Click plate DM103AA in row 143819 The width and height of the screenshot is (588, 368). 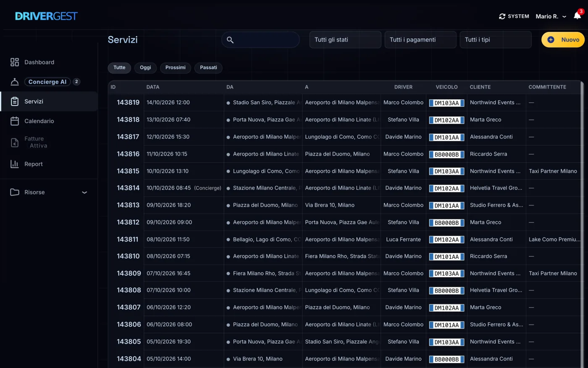coord(446,103)
